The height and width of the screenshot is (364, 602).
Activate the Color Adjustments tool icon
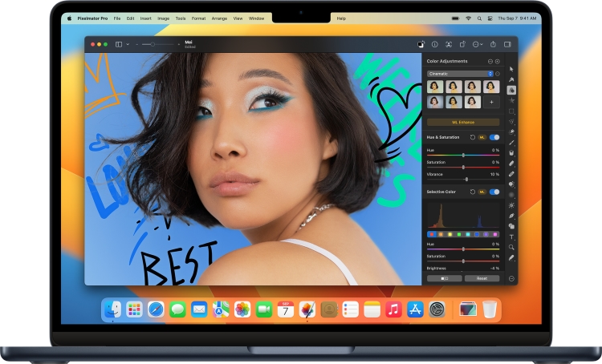point(511,90)
